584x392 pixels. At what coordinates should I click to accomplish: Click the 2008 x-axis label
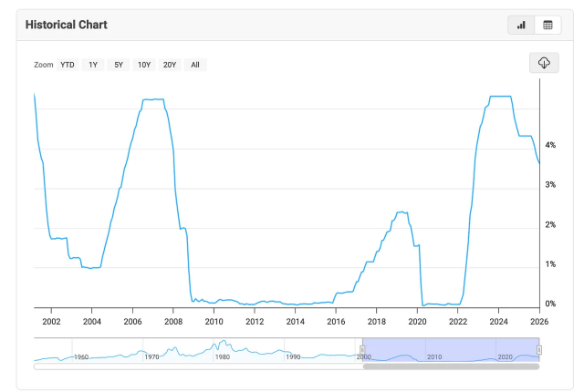pos(173,321)
